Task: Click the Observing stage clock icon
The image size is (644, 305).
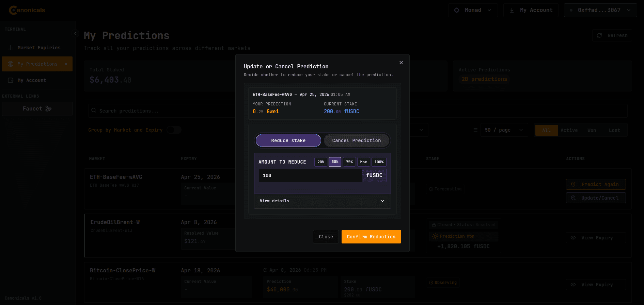Action: tap(431, 283)
